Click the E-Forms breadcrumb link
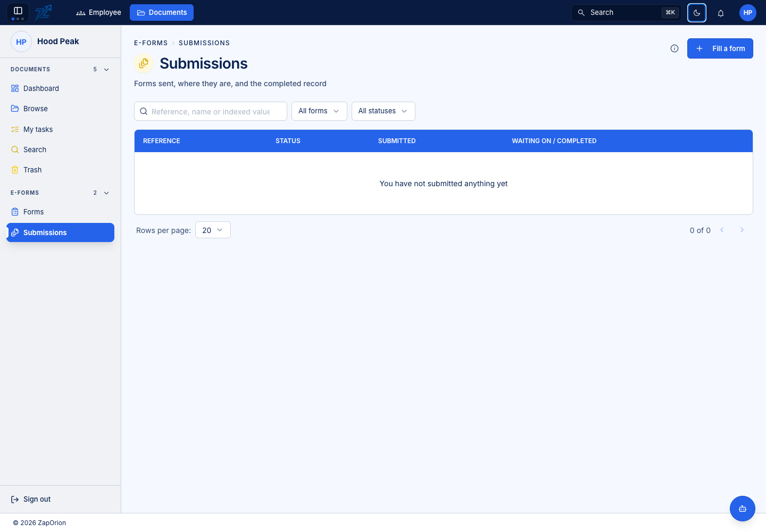The image size is (766, 532). 151,43
